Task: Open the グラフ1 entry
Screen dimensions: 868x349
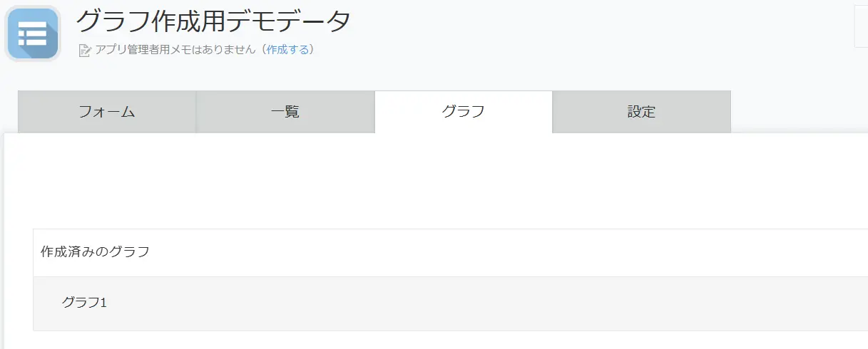Action: (84, 303)
